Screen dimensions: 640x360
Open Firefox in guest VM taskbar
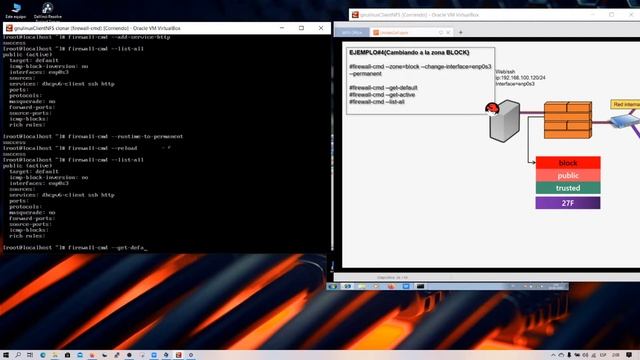(391, 287)
